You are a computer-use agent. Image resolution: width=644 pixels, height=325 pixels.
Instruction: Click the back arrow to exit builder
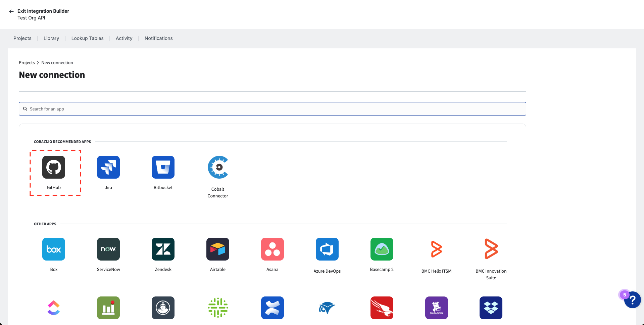11,11
